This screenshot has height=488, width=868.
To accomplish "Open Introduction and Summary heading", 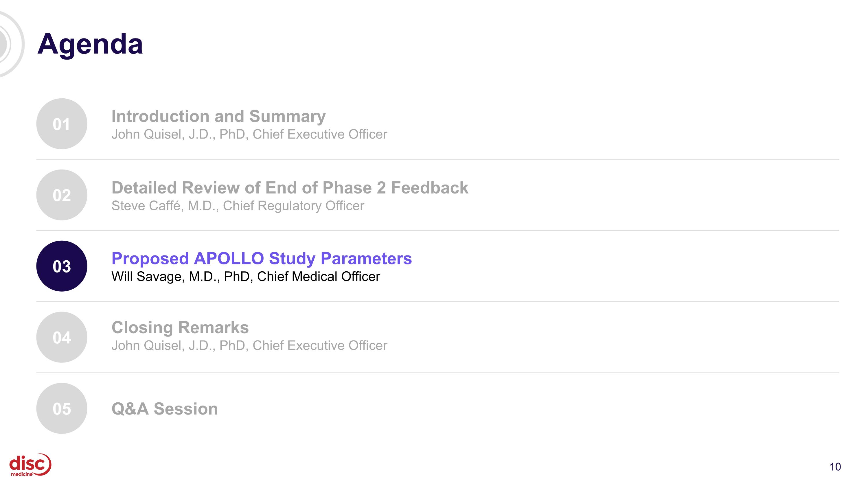I will tap(219, 116).
